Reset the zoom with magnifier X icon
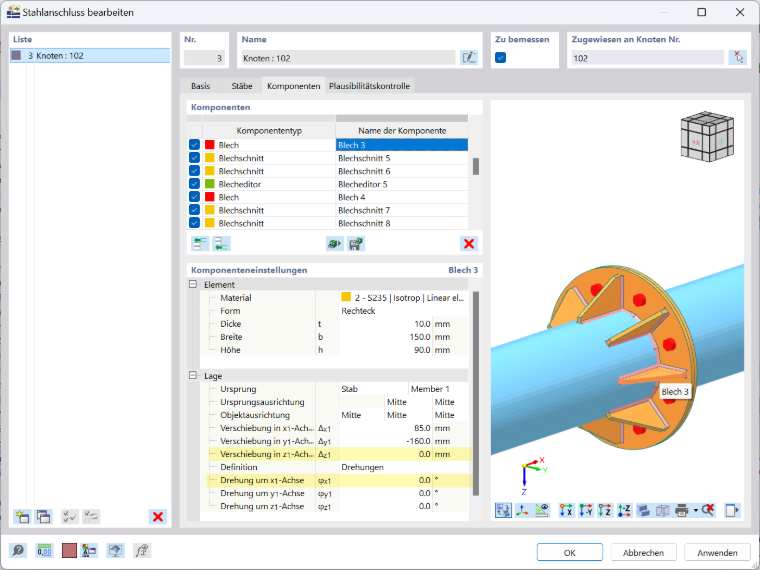The width and height of the screenshot is (760, 570). coord(708,510)
